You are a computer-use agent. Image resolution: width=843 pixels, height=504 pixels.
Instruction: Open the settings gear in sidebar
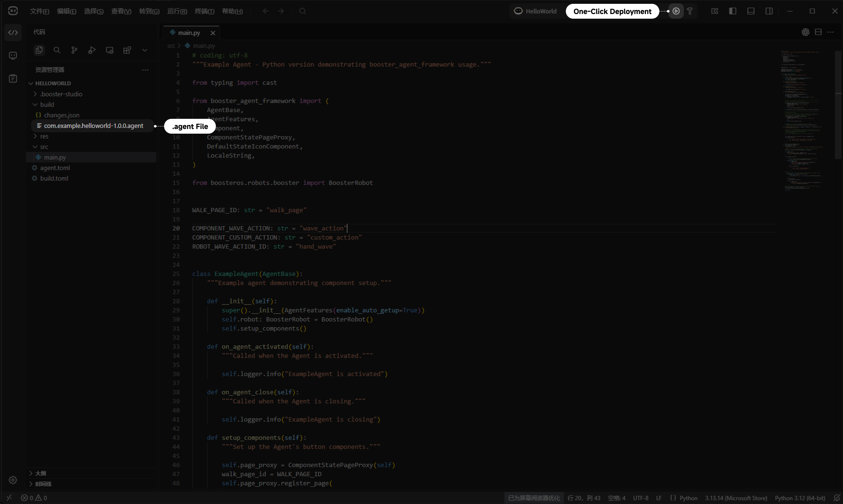click(x=13, y=480)
